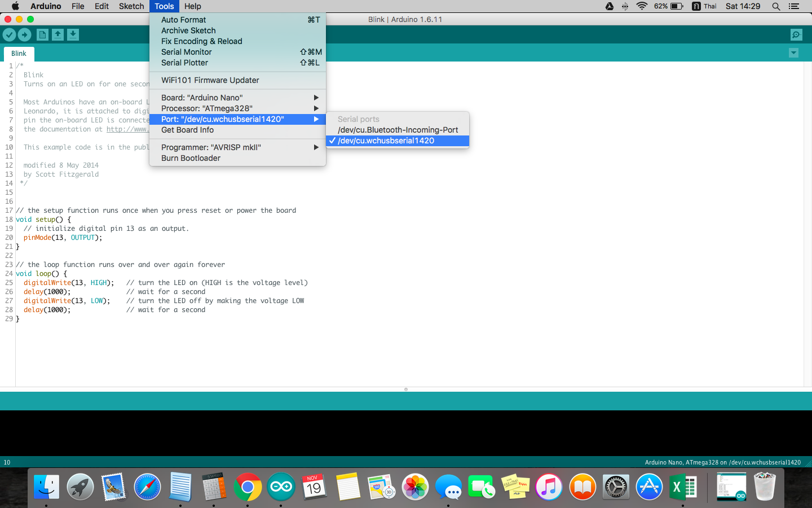Open Serial Monitor from Tools menu
The width and height of the screenshot is (812, 508).
[237, 52]
